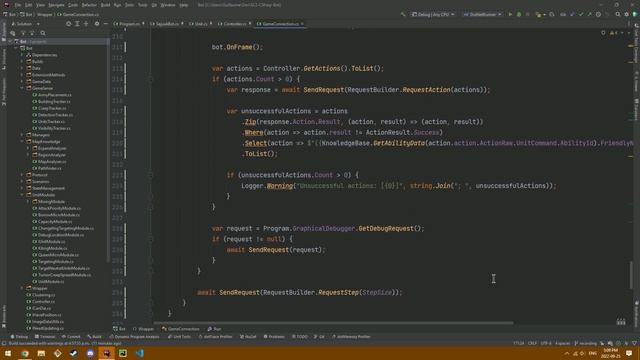This screenshot has height=360, width=640.
Task: Expand the Wrapper folder in tree
Action: click(x=22, y=288)
